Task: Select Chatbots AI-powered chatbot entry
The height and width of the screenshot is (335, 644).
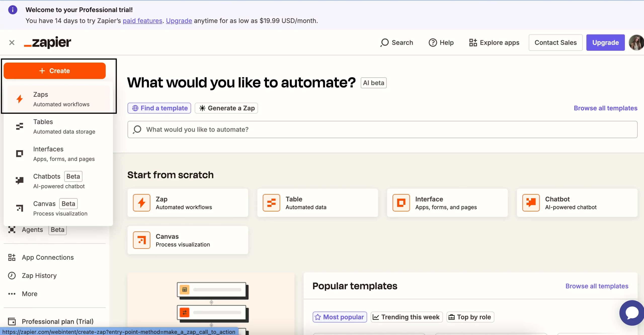Action: (x=59, y=181)
